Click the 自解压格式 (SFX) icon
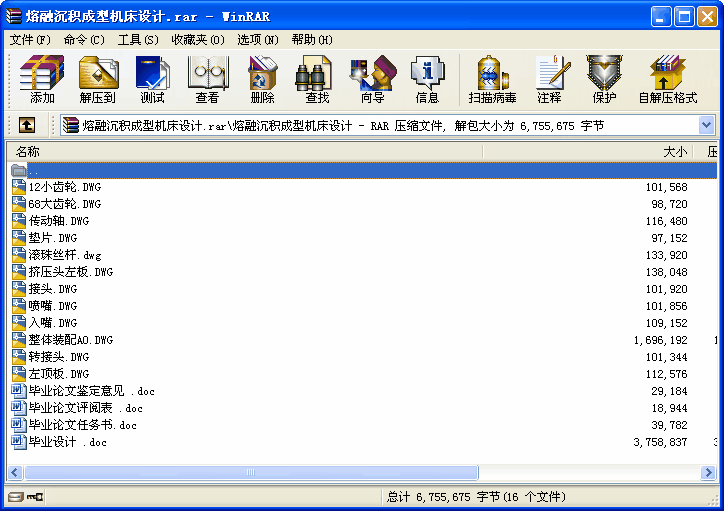Viewport: 724px width, 511px height. (x=668, y=78)
